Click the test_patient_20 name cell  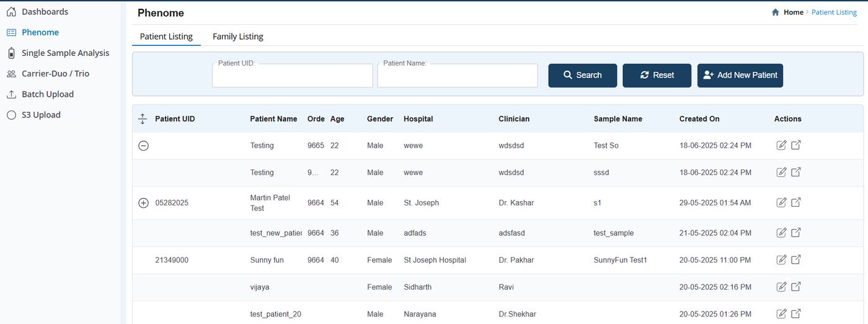[x=276, y=314]
